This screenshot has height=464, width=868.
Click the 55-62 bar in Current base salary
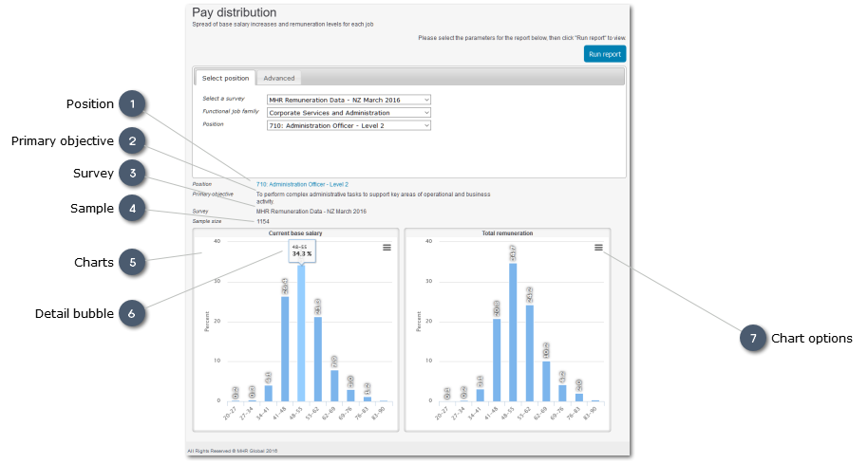318,359
